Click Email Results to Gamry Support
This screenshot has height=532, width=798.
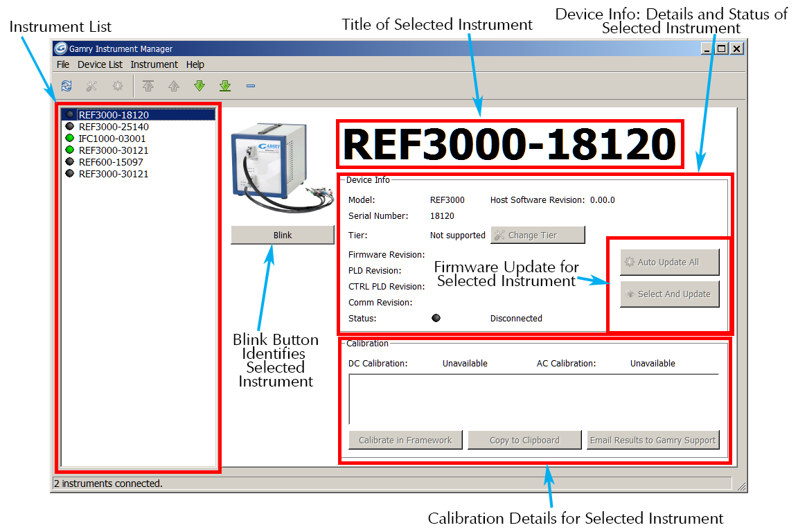(653, 441)
